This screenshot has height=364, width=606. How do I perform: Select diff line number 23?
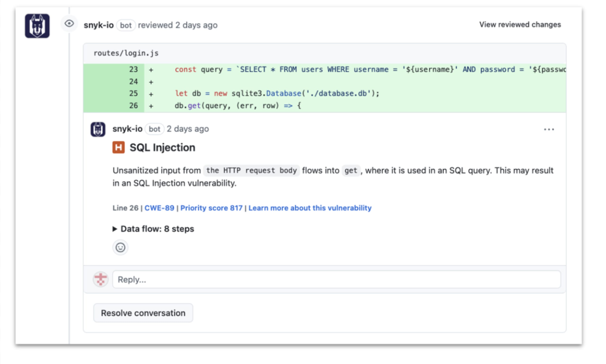click(134, 69)
